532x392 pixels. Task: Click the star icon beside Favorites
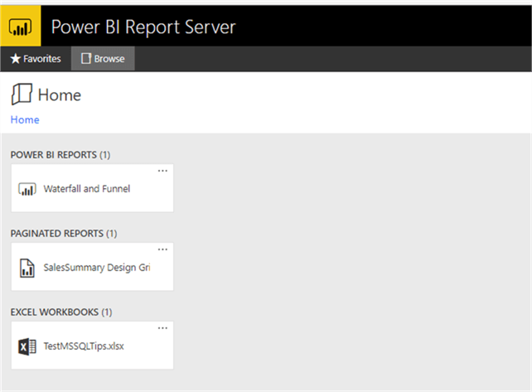point(15,59)
